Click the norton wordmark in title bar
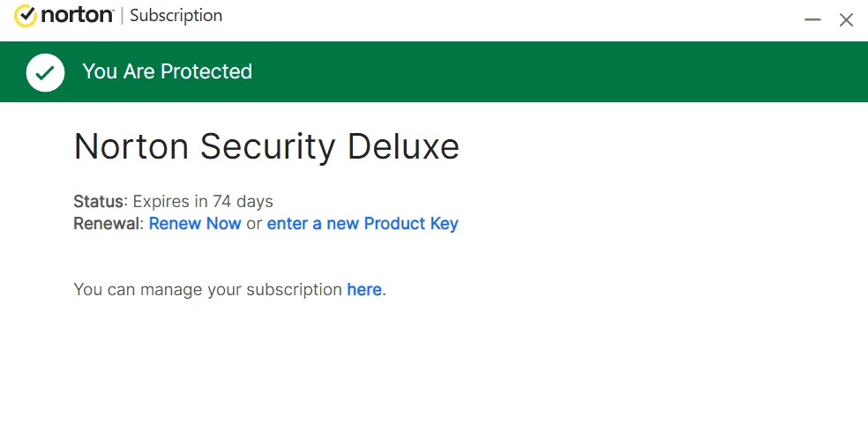Screen dimensions: 868x423 (77, 16)
